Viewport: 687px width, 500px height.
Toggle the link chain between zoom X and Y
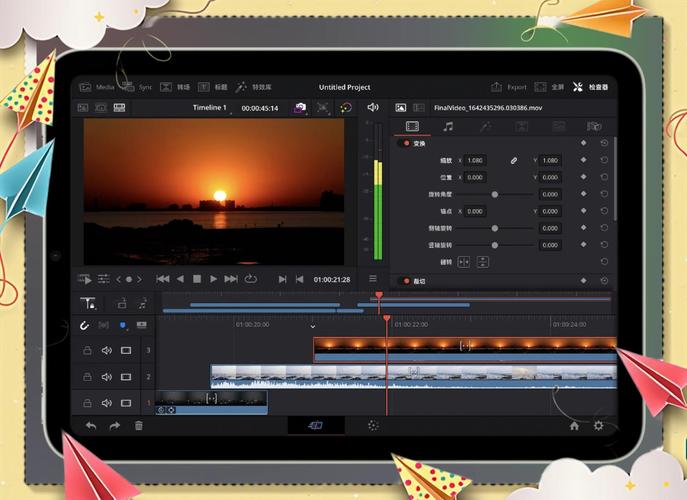(x=514, y=160)
